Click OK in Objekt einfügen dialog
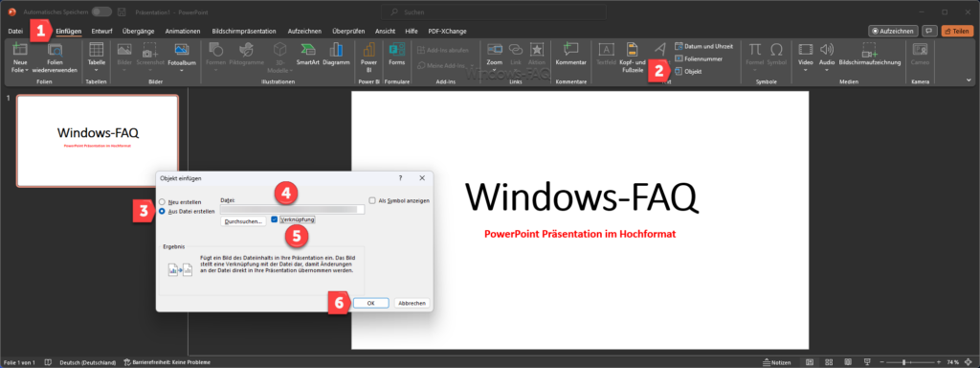 (370, 303)
